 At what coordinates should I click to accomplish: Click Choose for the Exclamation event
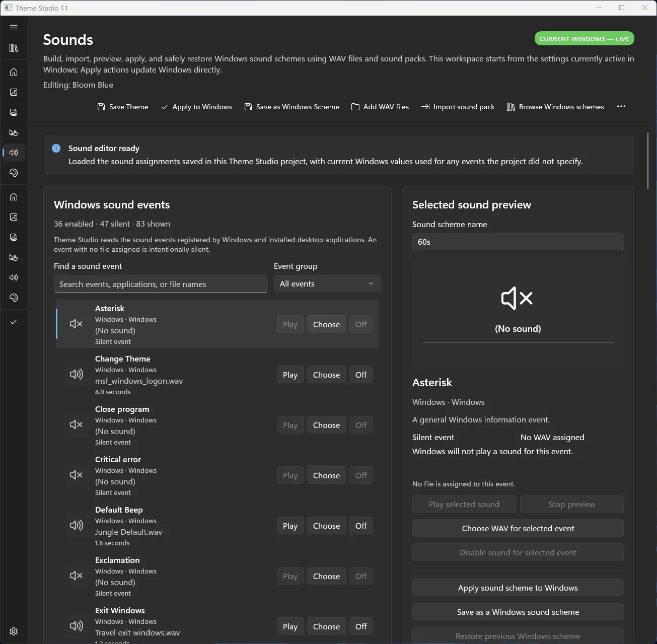(x=326, y=576)
